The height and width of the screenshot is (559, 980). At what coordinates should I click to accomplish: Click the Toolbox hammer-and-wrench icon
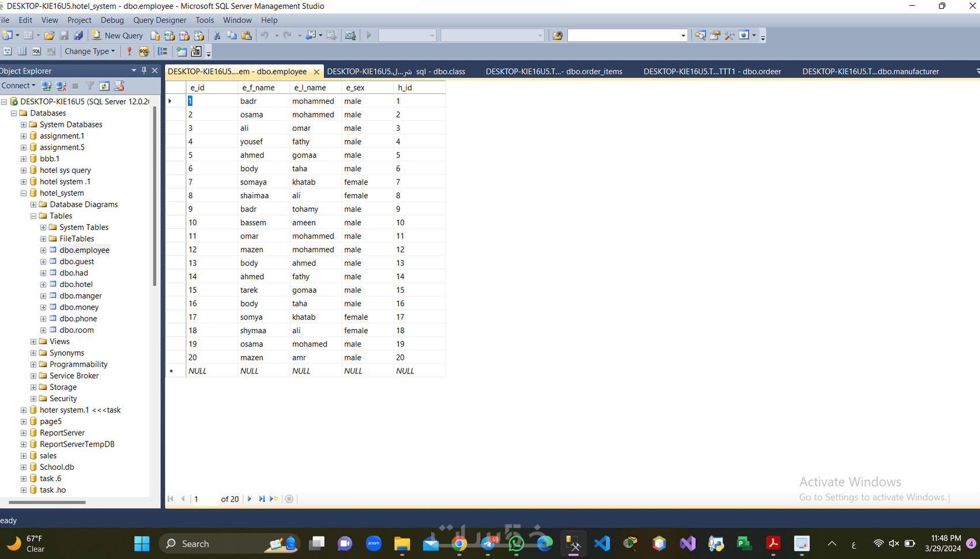[x=729, y=36]
